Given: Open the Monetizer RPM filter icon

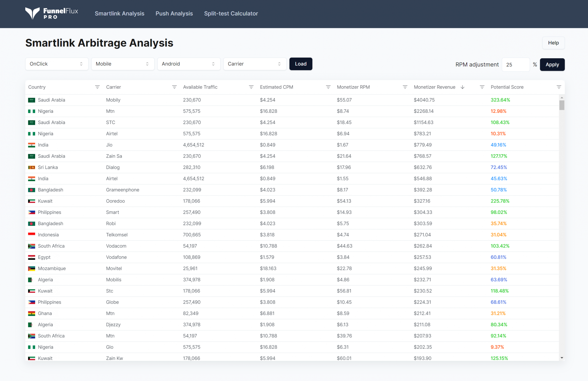Looking at the screenshot, I should 405,87.
